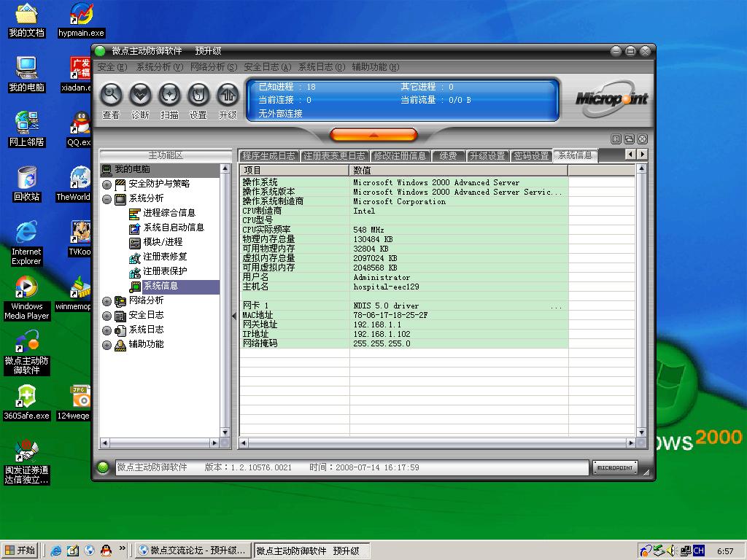Click right arrow of tree panel horizontal scrollbar
This screenshot has height=560, width=747.
pos(214,443)
